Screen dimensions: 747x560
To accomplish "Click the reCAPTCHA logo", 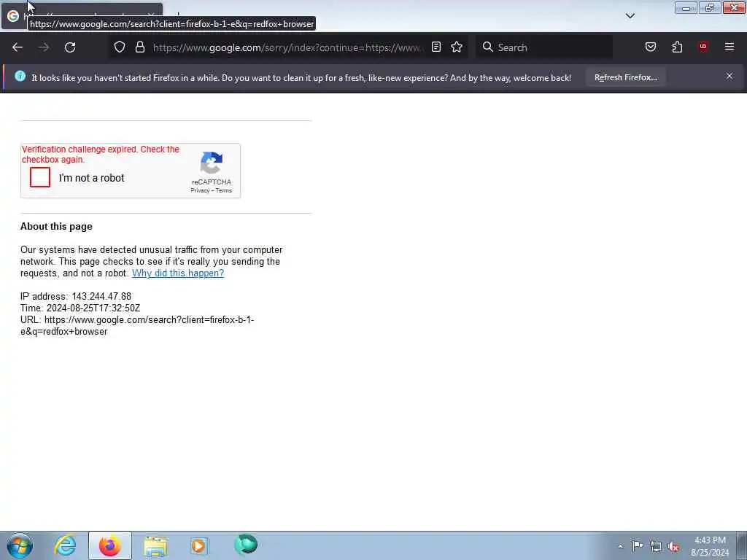I will [x=212, y=163].
